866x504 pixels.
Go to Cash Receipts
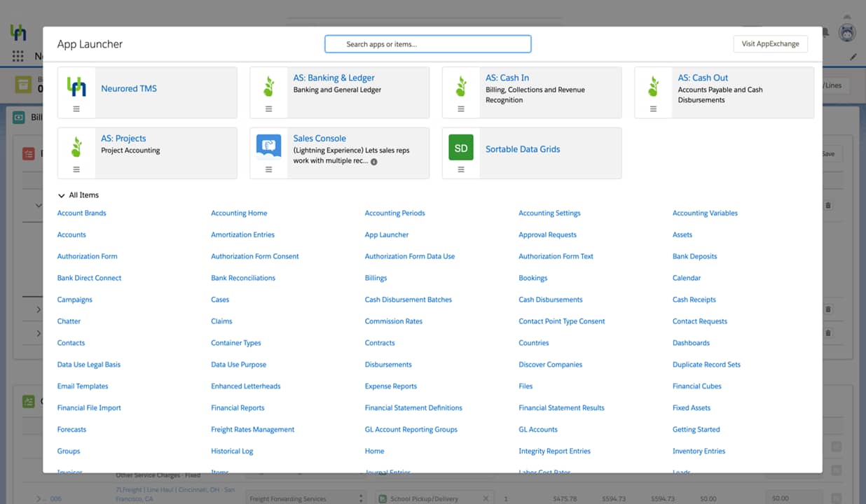coord(694,300)
